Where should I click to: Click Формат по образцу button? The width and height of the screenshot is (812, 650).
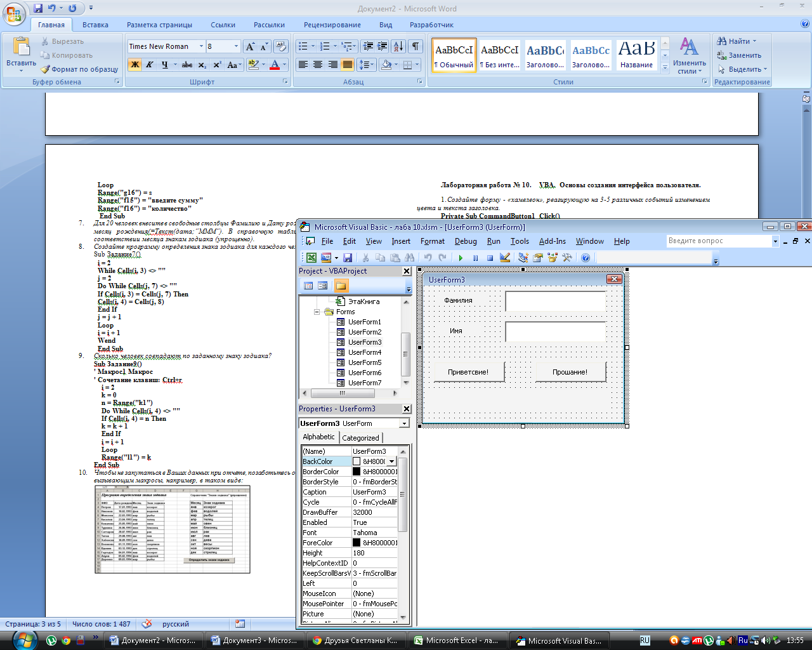[79, 69]
